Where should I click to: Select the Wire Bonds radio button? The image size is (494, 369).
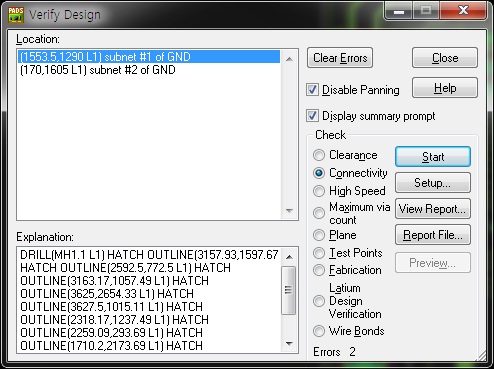point(319,331)
